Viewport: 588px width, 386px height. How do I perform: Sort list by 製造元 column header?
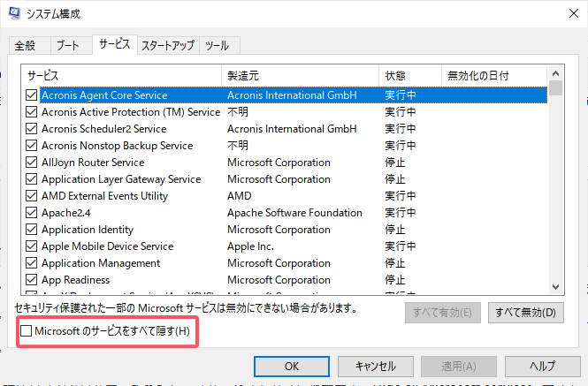(x=301, y=75)
